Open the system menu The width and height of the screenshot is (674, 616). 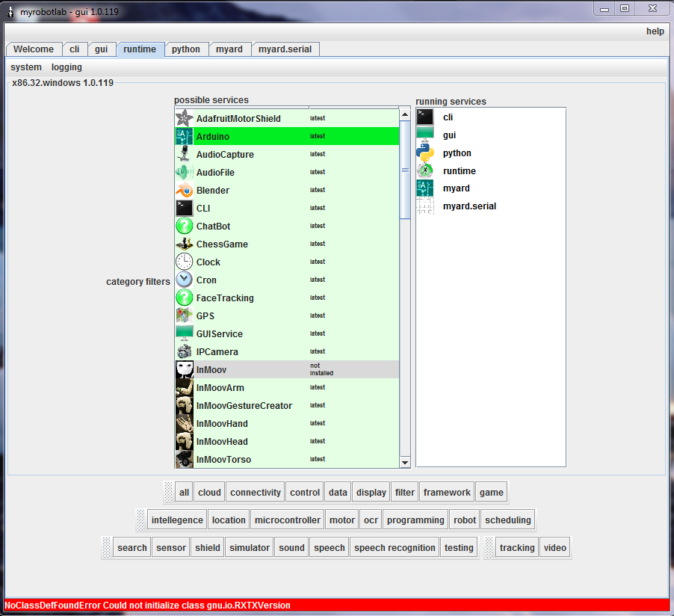click(x=26, y=67)
